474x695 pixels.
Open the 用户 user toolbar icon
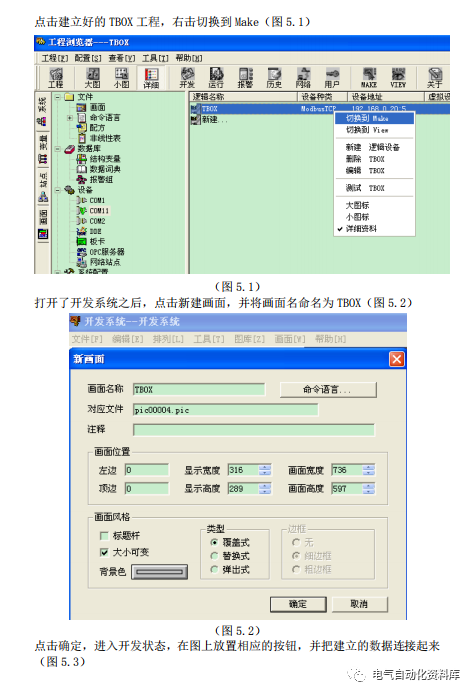coord(332,78)
